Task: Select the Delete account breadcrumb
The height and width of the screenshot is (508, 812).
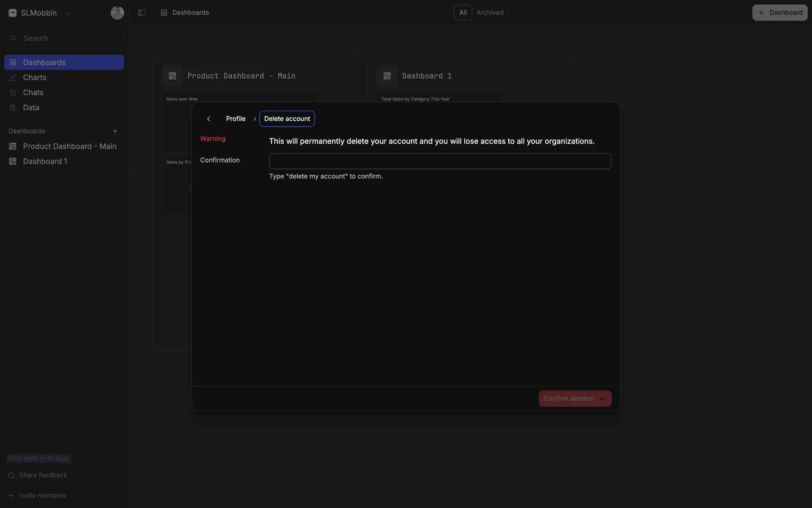Action: click(x=287, y=119)
